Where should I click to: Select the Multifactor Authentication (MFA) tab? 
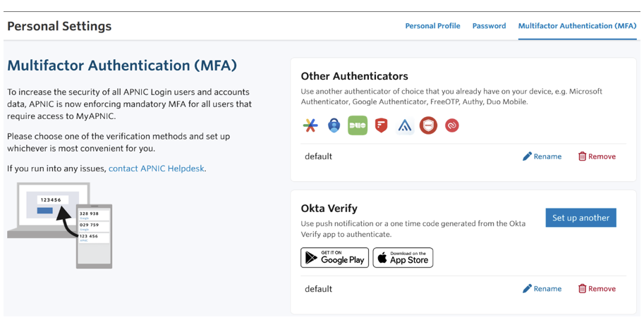coord(577,26)
